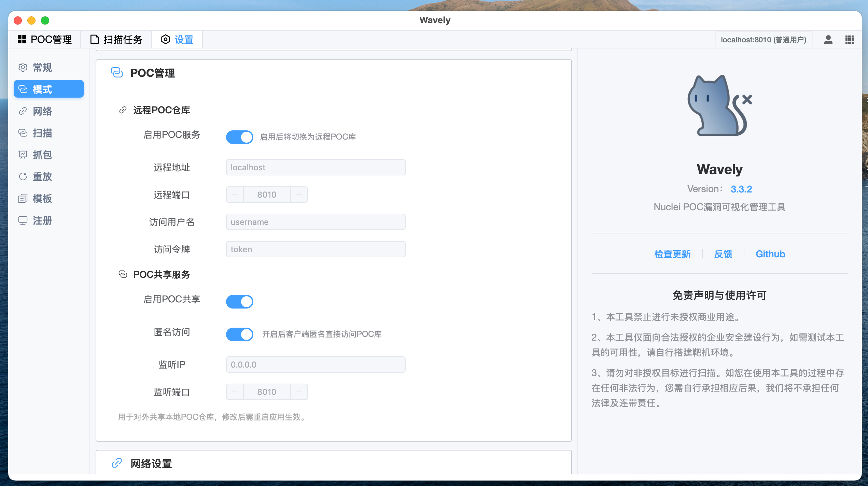Image resolution: width=868 pixels, height=486 pixels.
Task: Click the user account icon
Action: click(x=828, y=40)
